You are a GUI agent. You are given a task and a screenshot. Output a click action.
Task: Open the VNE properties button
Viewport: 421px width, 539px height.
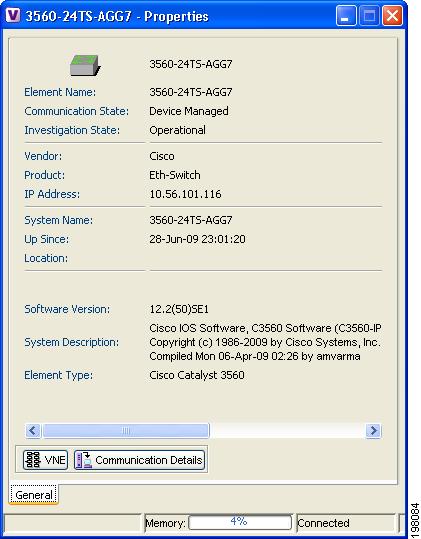tap(45, 460)
